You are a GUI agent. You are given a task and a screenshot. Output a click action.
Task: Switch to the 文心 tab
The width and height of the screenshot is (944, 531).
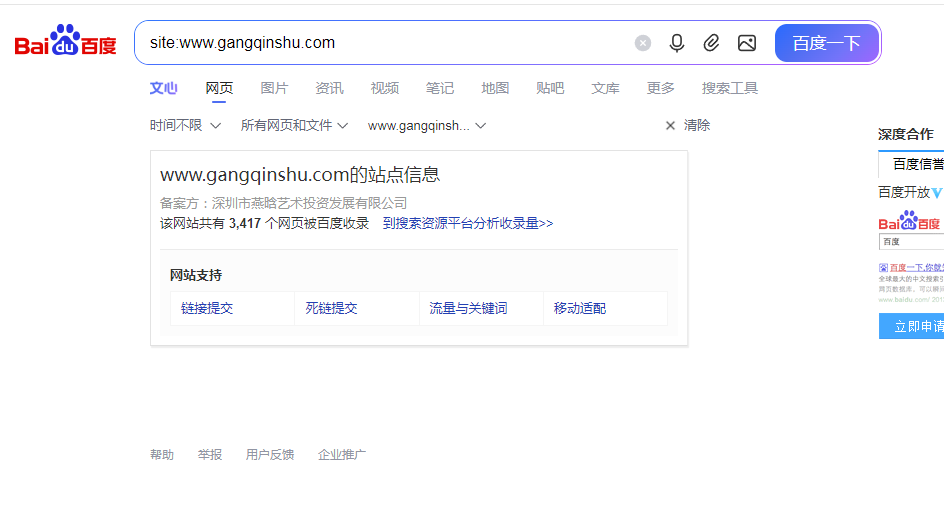click(163, 88)
